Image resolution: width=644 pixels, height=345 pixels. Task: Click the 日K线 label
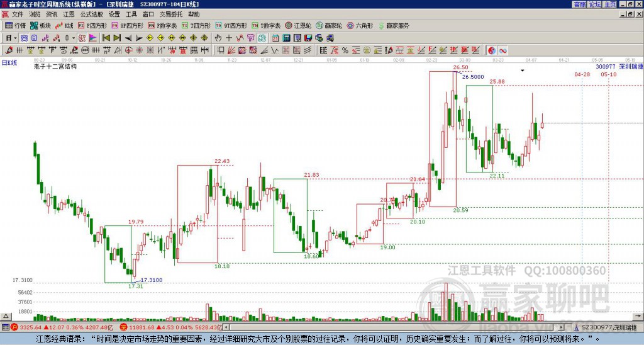coord(9,62)
